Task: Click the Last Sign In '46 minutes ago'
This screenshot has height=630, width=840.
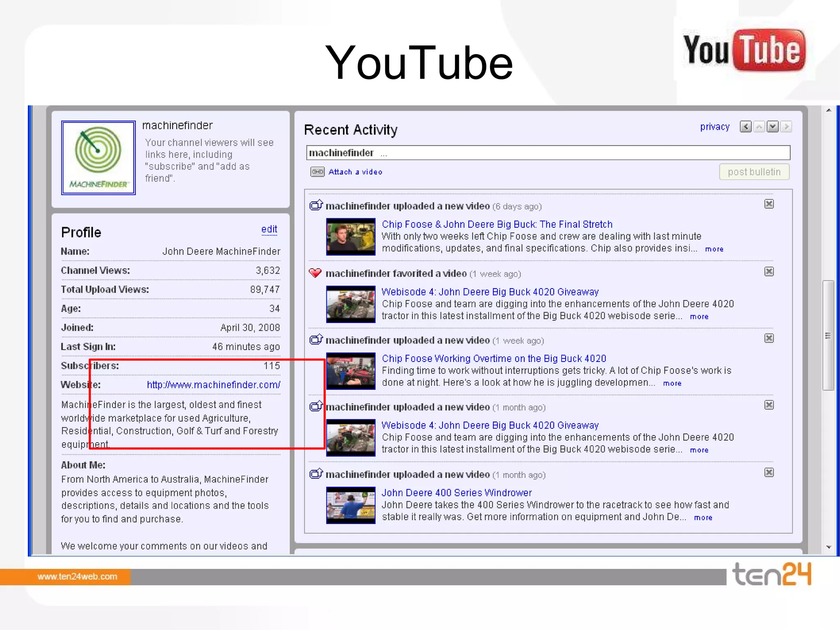Action: point(246,347)
